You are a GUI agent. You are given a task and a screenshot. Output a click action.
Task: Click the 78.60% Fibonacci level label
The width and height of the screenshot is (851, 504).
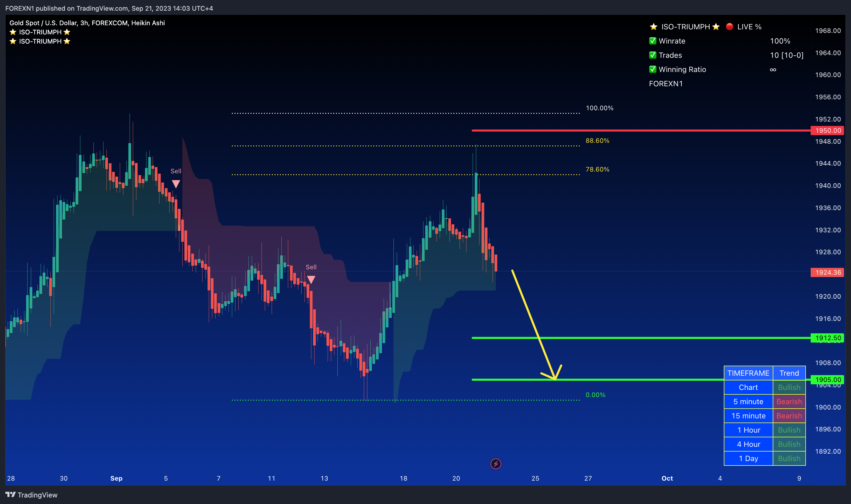597,169
